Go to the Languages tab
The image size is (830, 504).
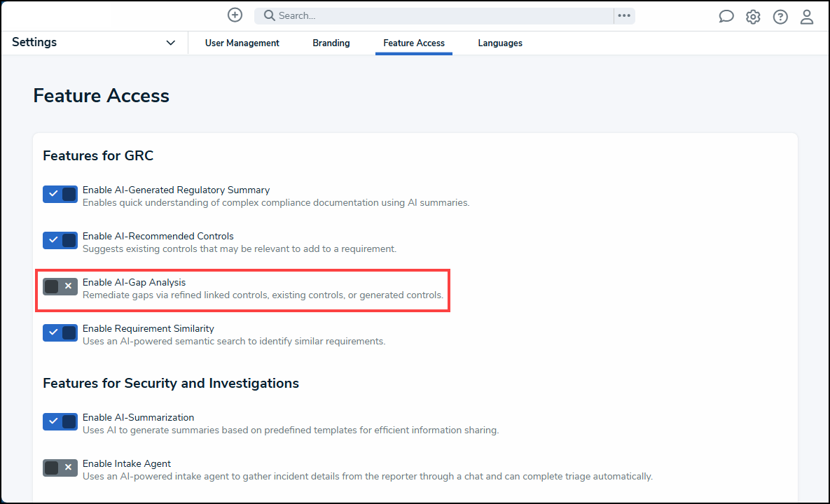(500, 43)
